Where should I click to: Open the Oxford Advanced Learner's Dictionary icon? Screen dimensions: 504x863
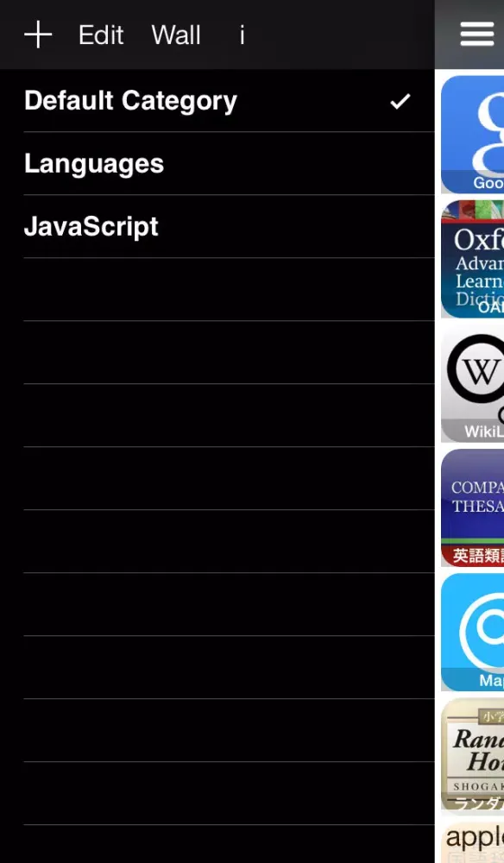click(473, 259)
